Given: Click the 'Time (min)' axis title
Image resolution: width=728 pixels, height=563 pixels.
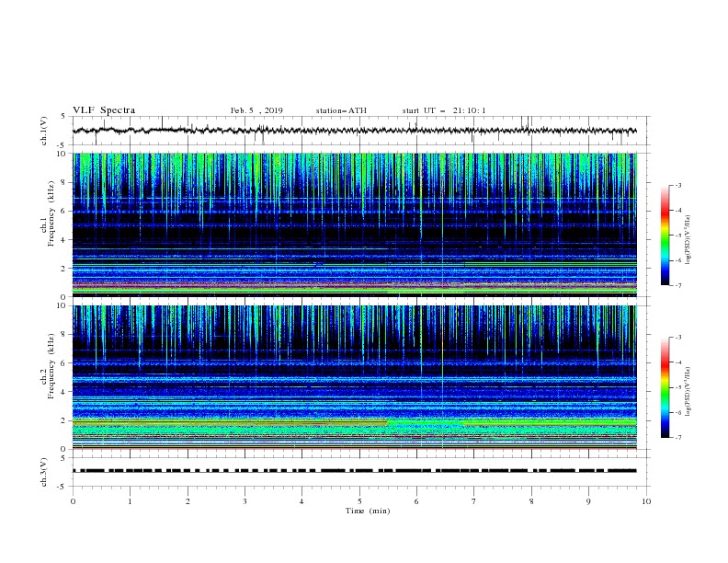Looking at the screenshot, I should [x=368, y=511].
